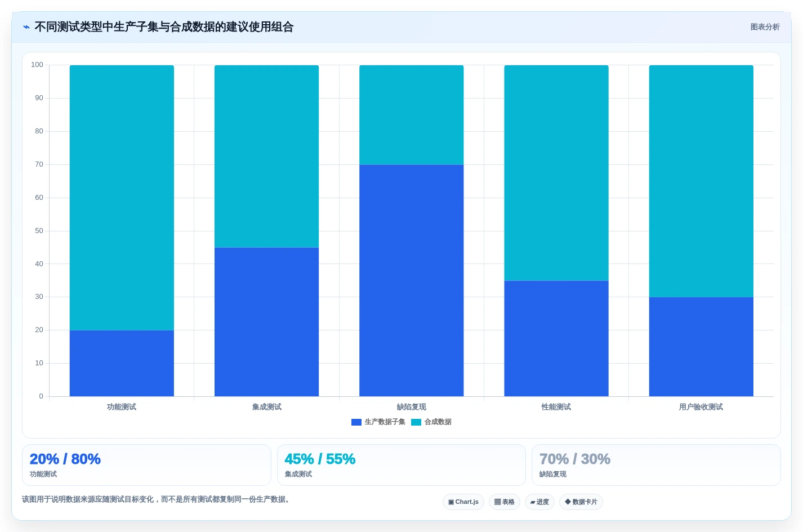
Task: Click the blue segment of 缺陷复现 bar
Action: point(412,280)
